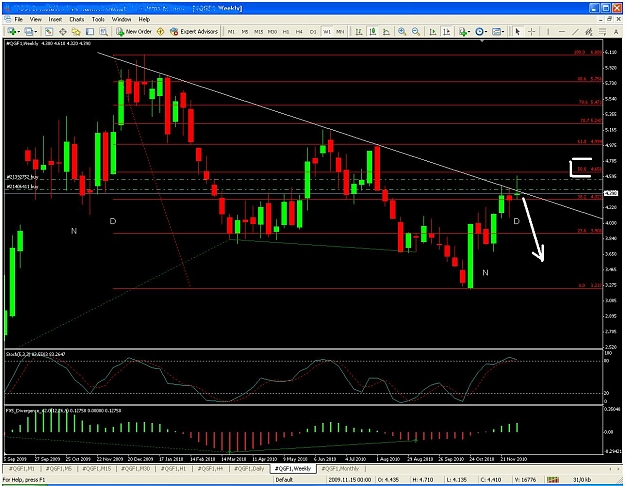
Task: Open the Indicators list icon
Action: click(462, 31)
